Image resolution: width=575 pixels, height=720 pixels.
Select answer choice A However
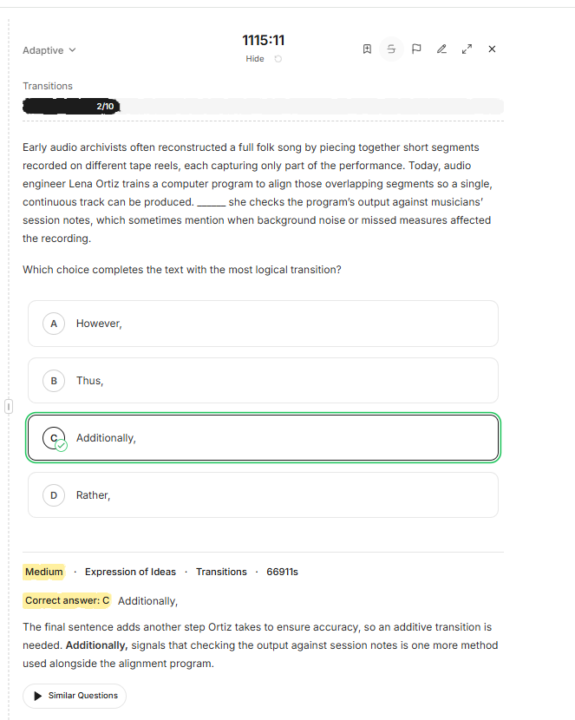coord(263,324)
